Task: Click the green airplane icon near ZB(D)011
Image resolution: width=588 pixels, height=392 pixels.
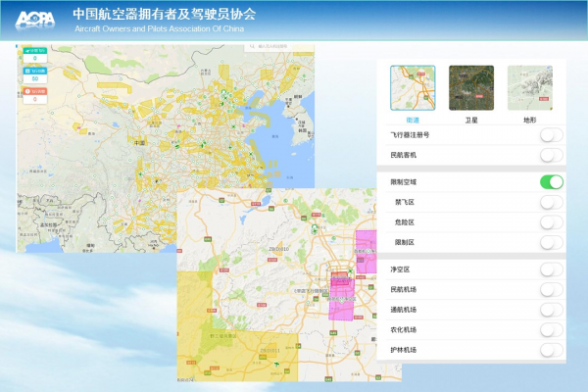Action: pyautogui.click(x=276, y=364)
